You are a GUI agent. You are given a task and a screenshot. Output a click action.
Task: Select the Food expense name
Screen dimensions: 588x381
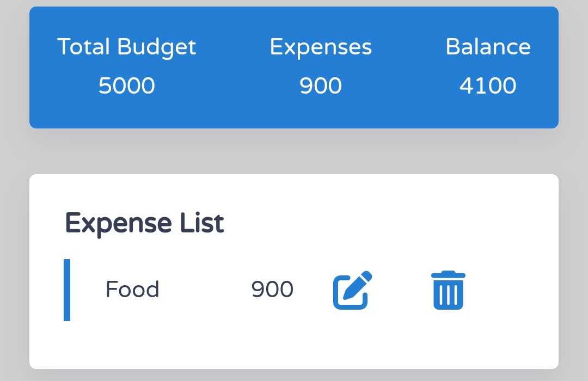(x=132, y=290)
